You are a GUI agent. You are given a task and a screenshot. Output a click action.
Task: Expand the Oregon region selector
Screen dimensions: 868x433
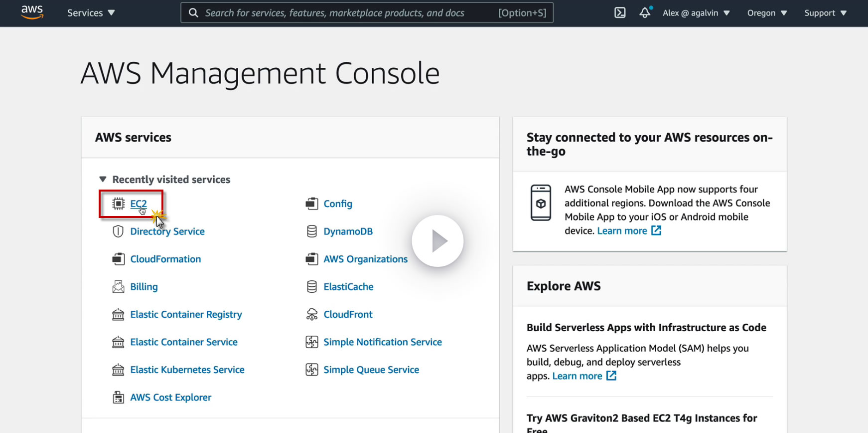(x=766, y=13)
